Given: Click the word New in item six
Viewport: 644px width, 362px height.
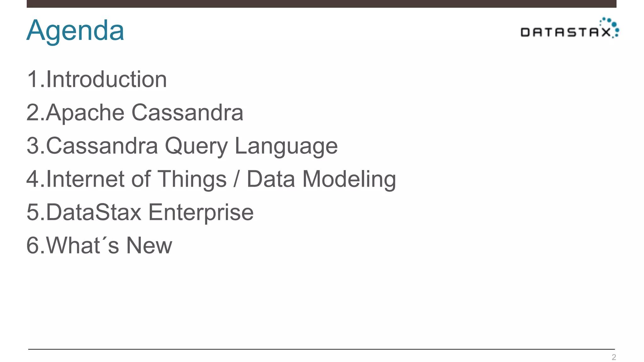Looking at the screenshot, I should (149, 245).
